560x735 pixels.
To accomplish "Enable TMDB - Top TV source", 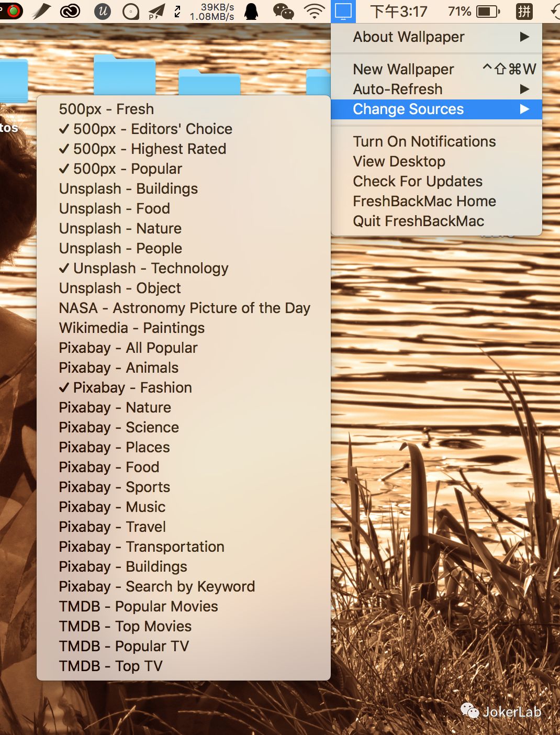I will coord(184,666).
